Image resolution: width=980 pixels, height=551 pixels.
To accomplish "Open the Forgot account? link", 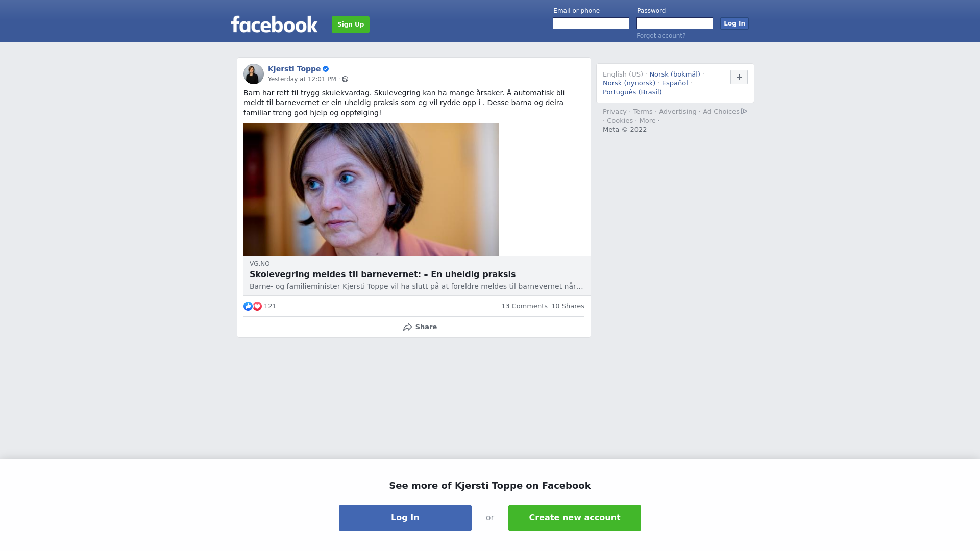I will (661, 36).
